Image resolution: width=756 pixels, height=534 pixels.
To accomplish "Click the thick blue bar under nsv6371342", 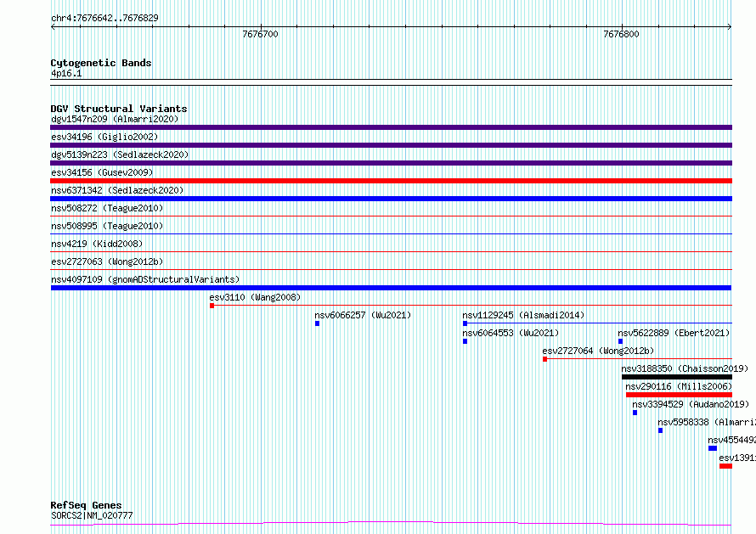I will click(391, 199).
